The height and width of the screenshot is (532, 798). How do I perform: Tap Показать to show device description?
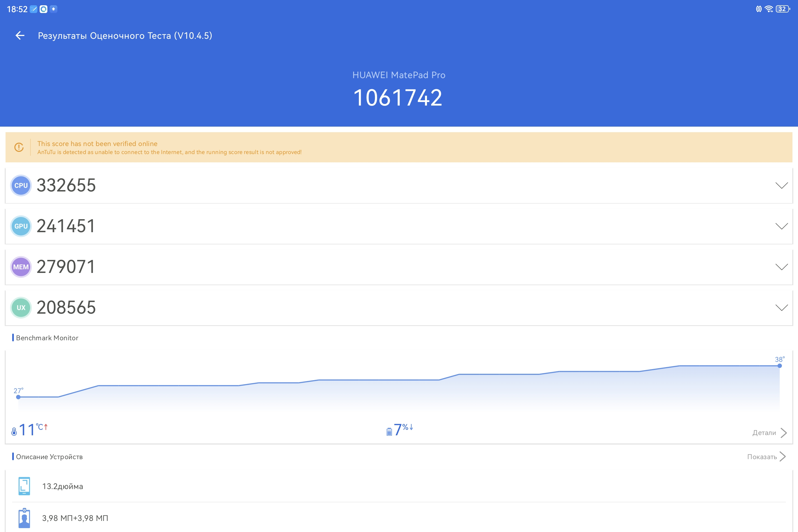762,457
